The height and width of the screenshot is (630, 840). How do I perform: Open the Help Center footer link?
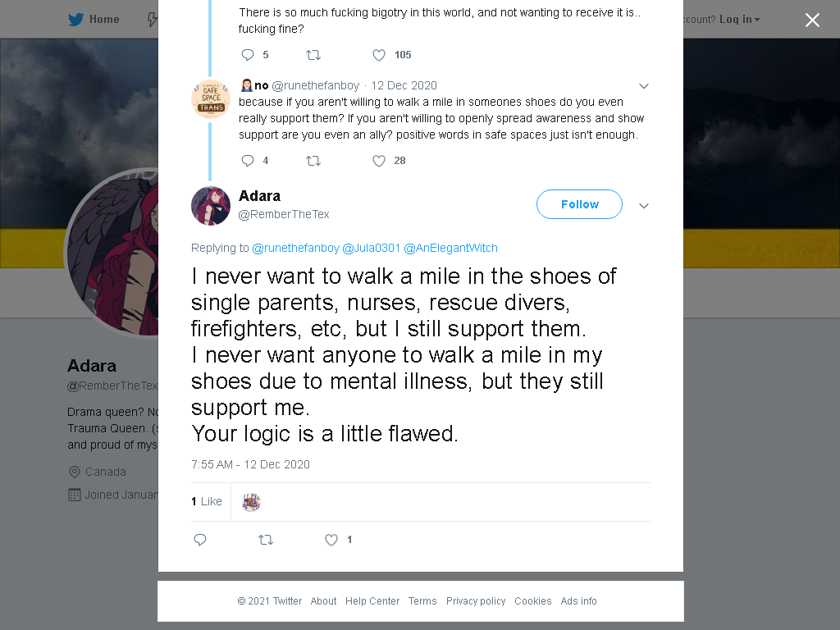point(372,601)
